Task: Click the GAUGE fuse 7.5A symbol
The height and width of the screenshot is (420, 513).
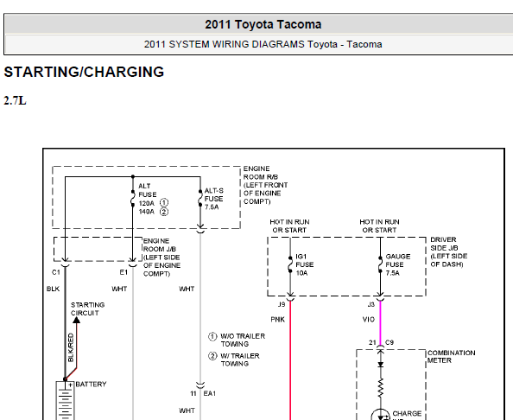Action: click(380, 264)
